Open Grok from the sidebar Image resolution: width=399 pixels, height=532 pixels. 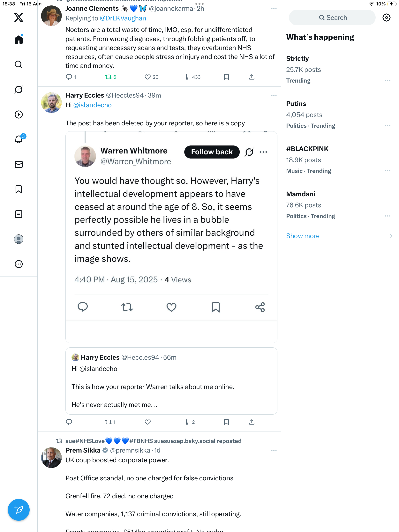point(19,89)
